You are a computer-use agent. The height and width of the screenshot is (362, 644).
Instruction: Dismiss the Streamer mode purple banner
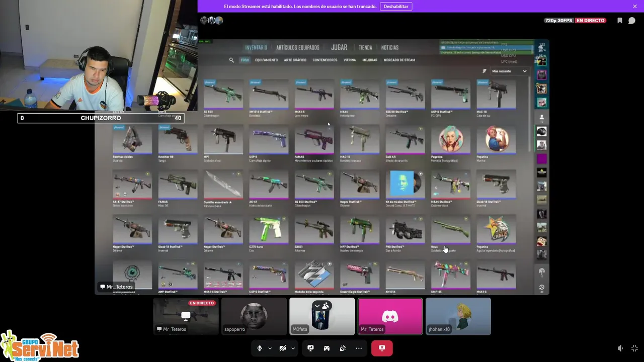coord(635,7)
